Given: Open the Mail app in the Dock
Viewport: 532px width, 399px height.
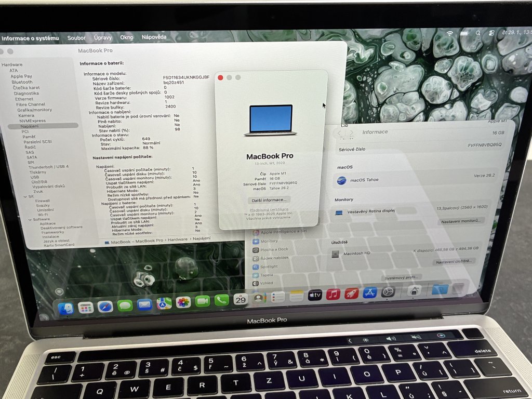Looking at the screenshot, I should pyautogui.click(x=144, y=304).
